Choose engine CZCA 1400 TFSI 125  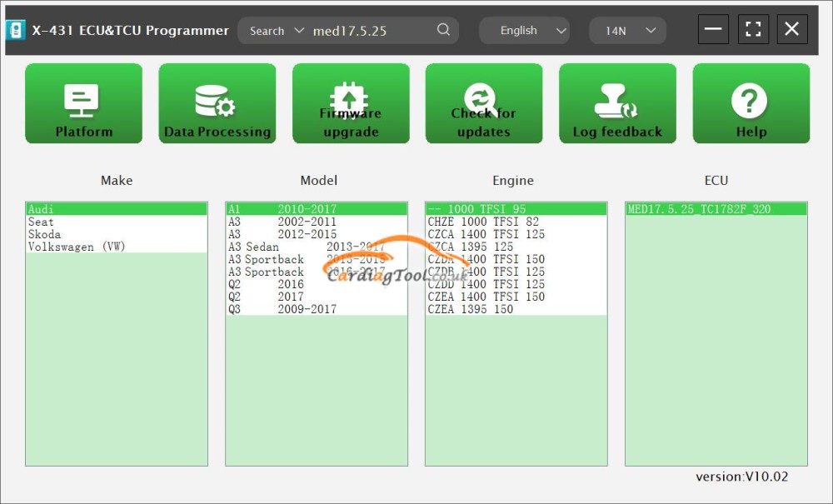tap(516, 234)
